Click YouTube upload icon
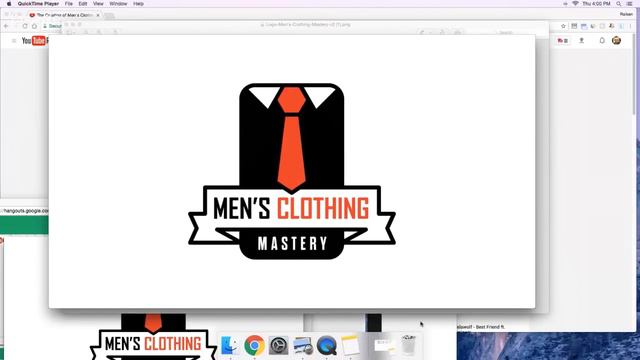Viewport: 640px width, 360px height. 582,40
